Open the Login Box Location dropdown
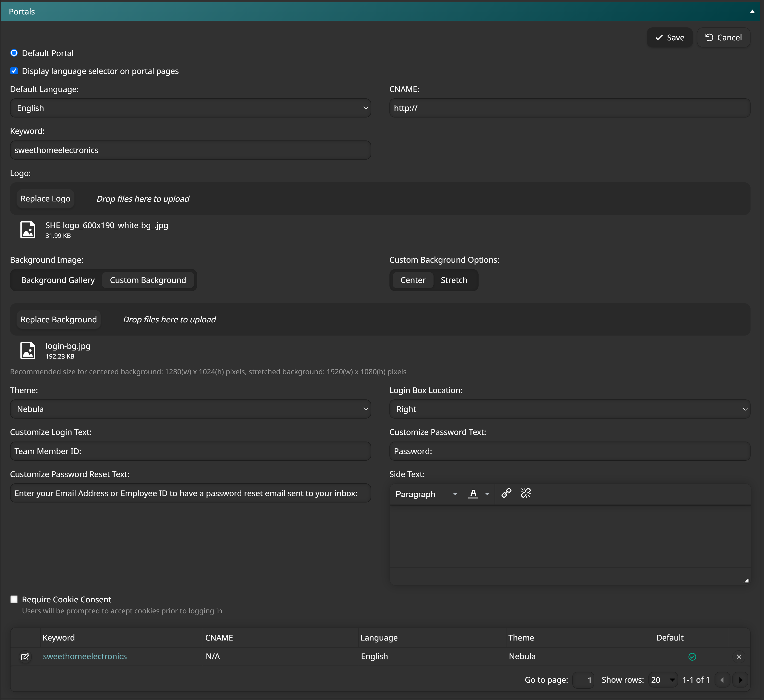Image resolution: width=764 pixels, height=700 pixels. click(x=570, y=409)
